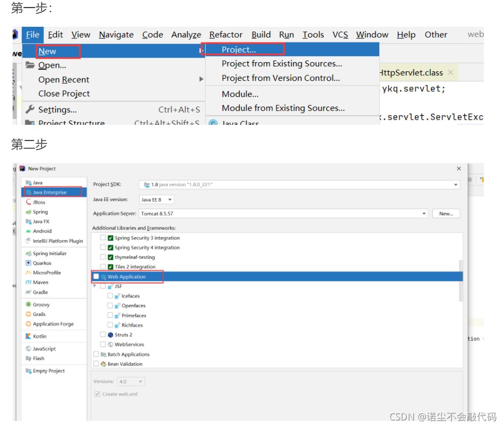504x426 pixels.
Task: Click Struts 2 framework icon
Action: point(111,335)
